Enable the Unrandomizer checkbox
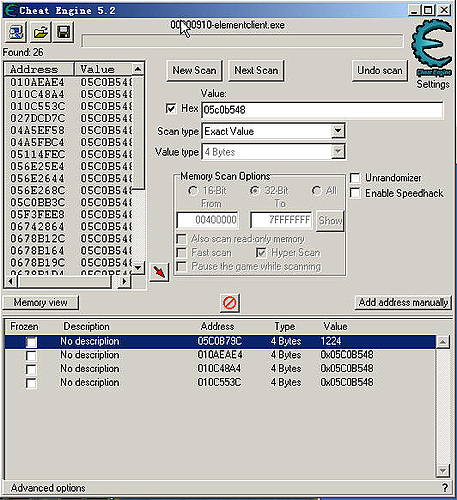The image size is (457, 500). [355, 178]
